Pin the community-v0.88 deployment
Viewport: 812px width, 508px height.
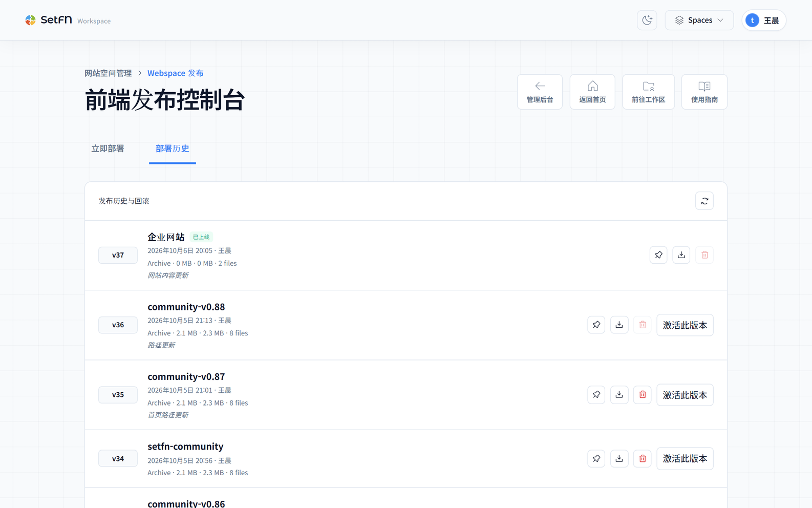click(596, 325)
